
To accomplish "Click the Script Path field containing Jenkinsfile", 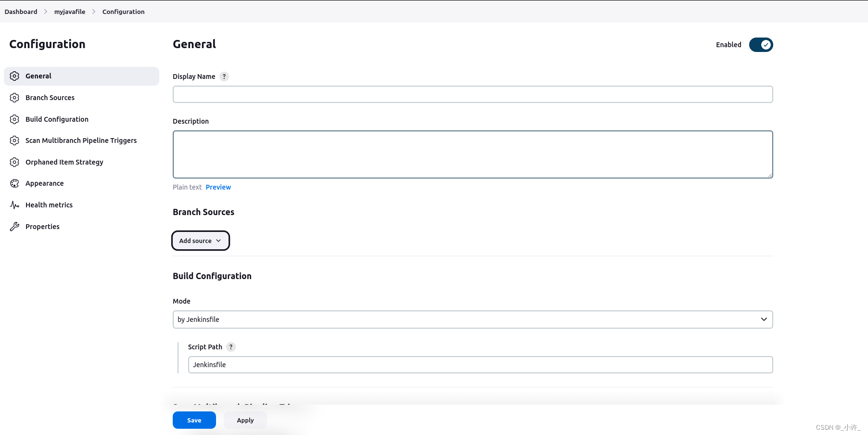I will 480,365.
